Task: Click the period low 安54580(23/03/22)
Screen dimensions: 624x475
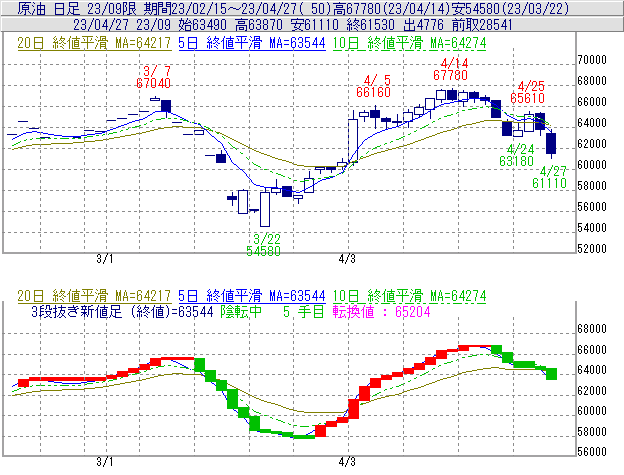Action: [x=510, y=8]
